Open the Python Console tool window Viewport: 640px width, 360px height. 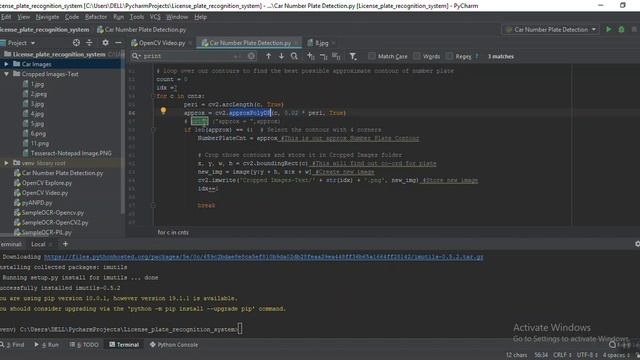[174, 345]
